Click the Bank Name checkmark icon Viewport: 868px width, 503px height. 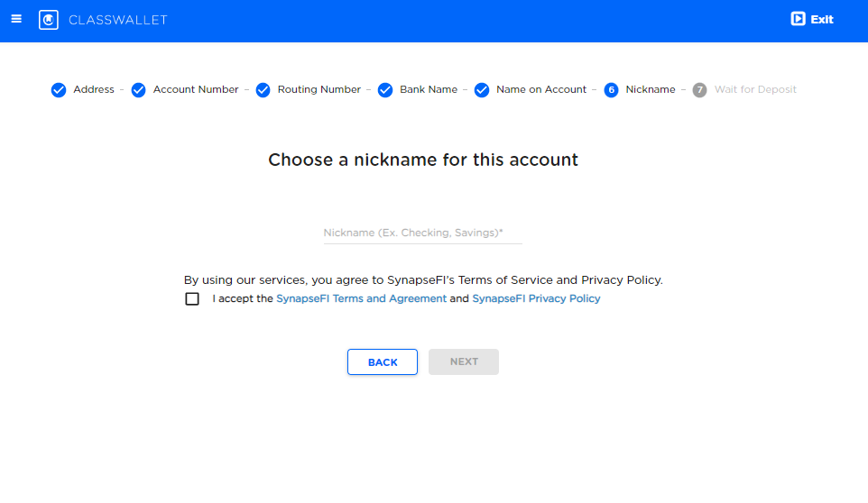385,90
